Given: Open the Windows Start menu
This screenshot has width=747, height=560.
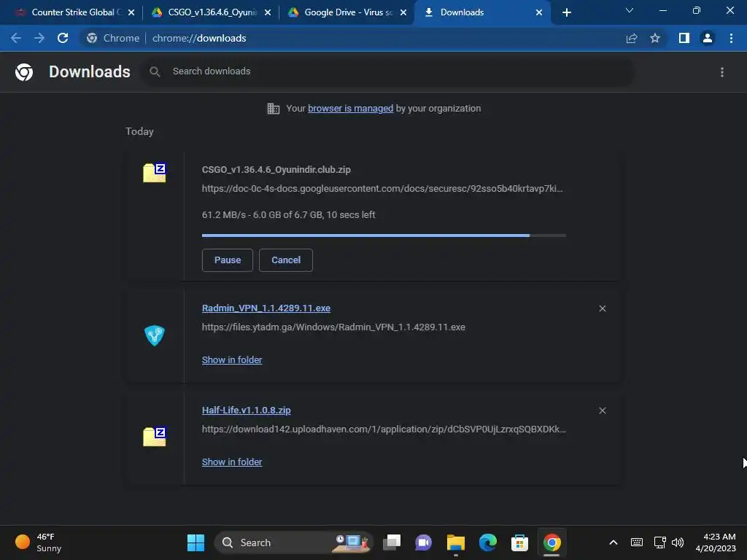Looking at the screenshot, I should 196,542.
